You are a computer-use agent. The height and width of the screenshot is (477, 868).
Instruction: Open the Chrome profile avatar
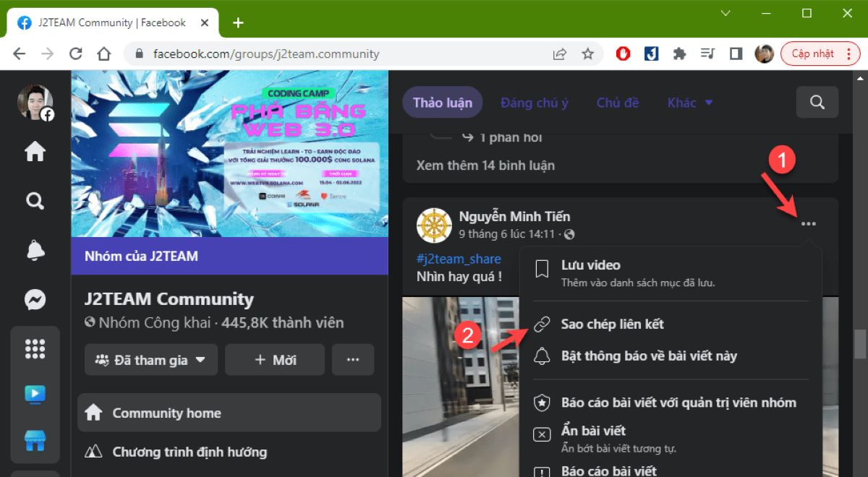tap(764, 53)
